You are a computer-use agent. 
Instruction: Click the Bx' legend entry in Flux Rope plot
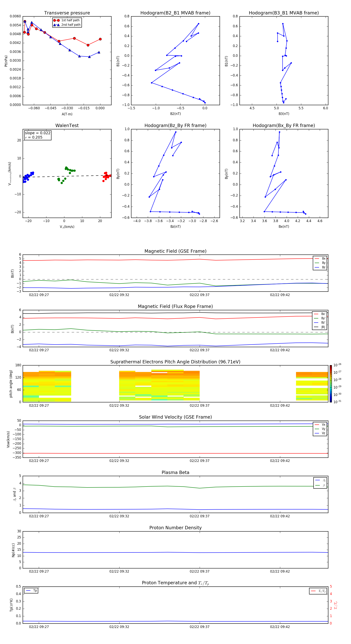pos(320,314)
